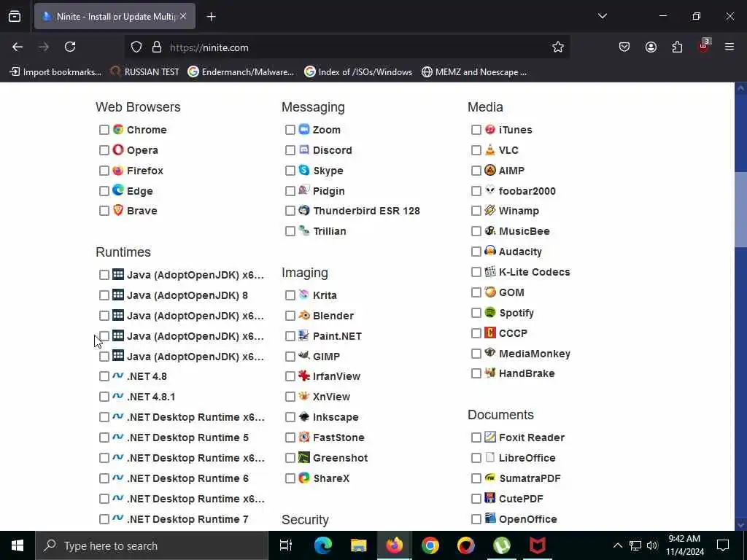This screenshot has height=560, width=747.
Task: Enable the Java (AdoptOpenJDK) 8 checkbox
Action: (x=104, y=295)
